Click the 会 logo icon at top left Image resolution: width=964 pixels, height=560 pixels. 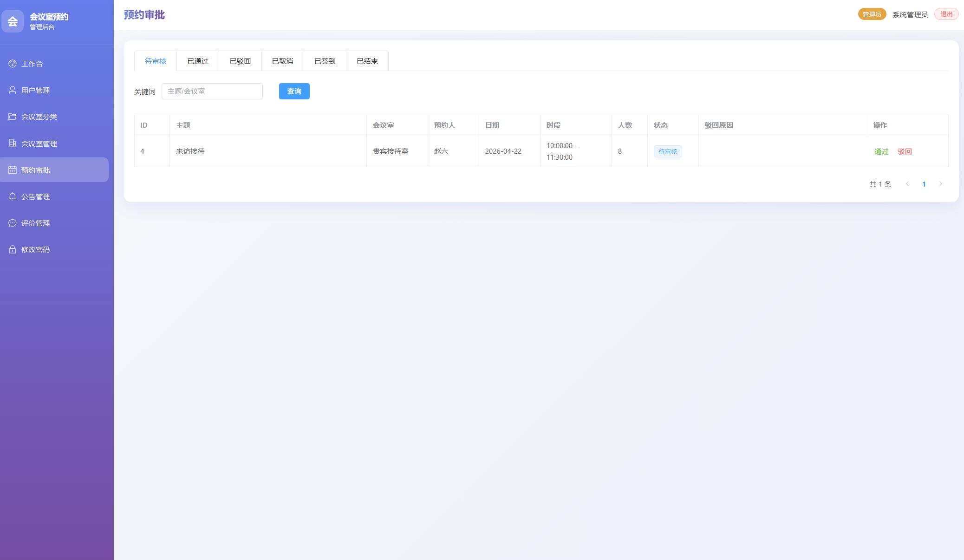coord(13,21)
